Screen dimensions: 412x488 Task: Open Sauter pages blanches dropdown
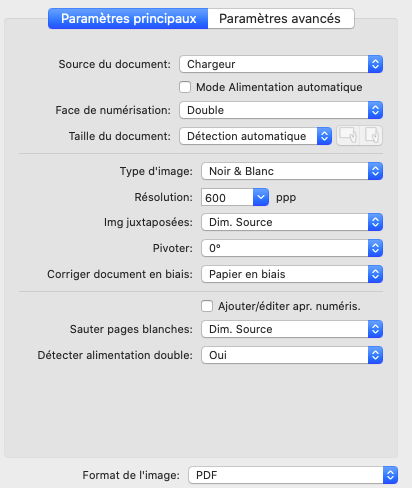point(292,329)
